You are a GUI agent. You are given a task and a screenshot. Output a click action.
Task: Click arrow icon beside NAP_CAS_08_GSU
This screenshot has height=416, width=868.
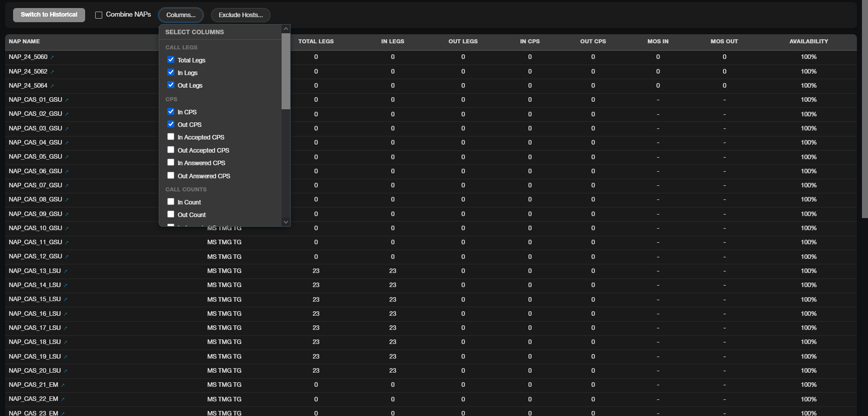click(66, 200)
